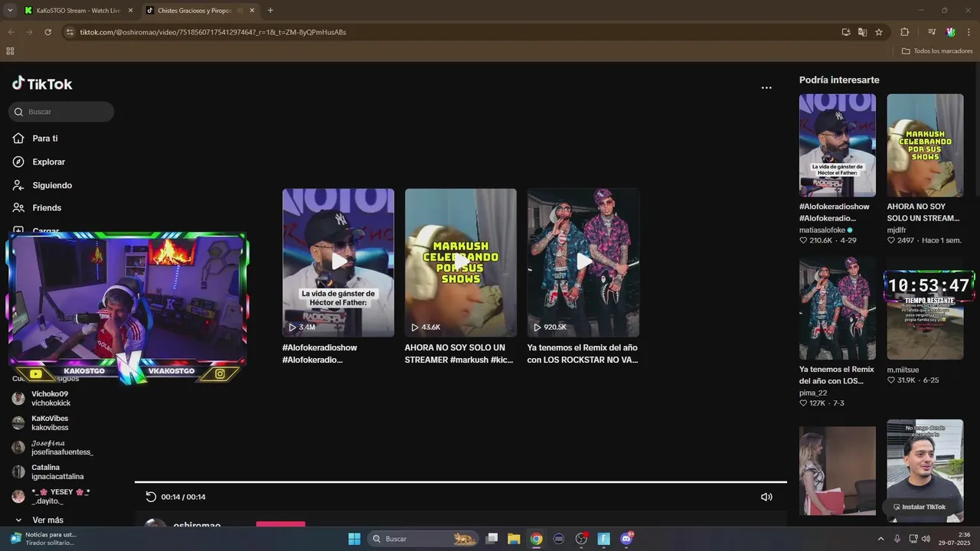This screenshot has width=980, height=551.
Task: Play the Markush celebrando center video
Action: click(x=461, y=262)
